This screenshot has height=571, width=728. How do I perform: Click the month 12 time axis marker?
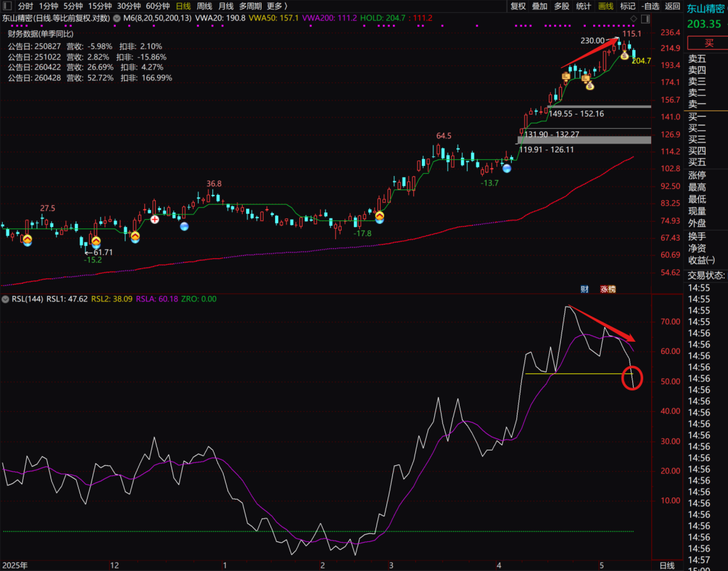coord(114,566)
